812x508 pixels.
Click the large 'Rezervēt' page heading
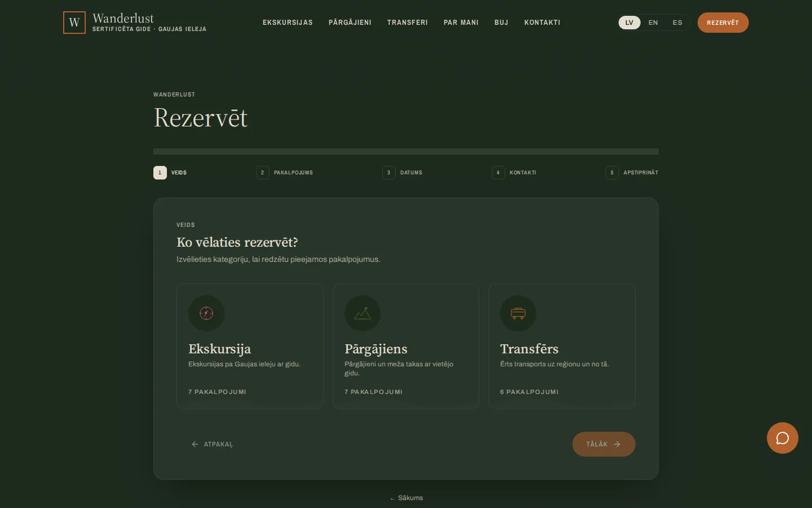[x=201, y=118]
